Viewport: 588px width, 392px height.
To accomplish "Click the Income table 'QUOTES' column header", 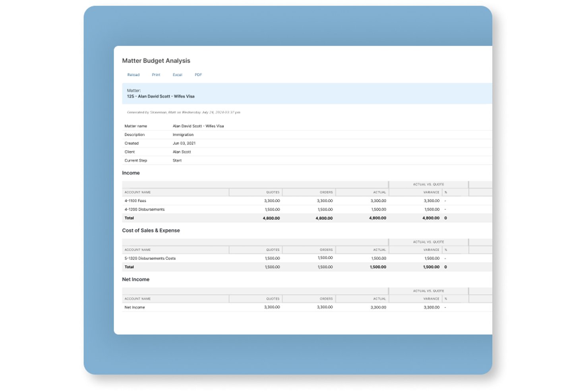I will [273, 192].
